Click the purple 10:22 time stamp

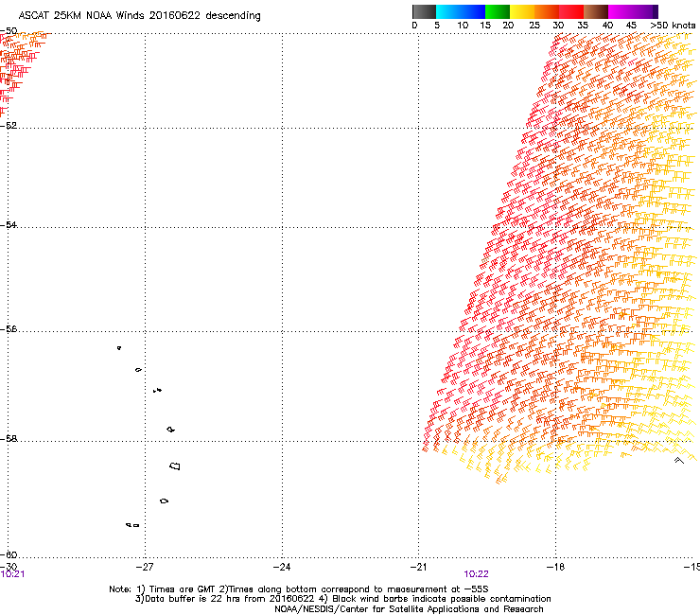(x=476, y=574)
